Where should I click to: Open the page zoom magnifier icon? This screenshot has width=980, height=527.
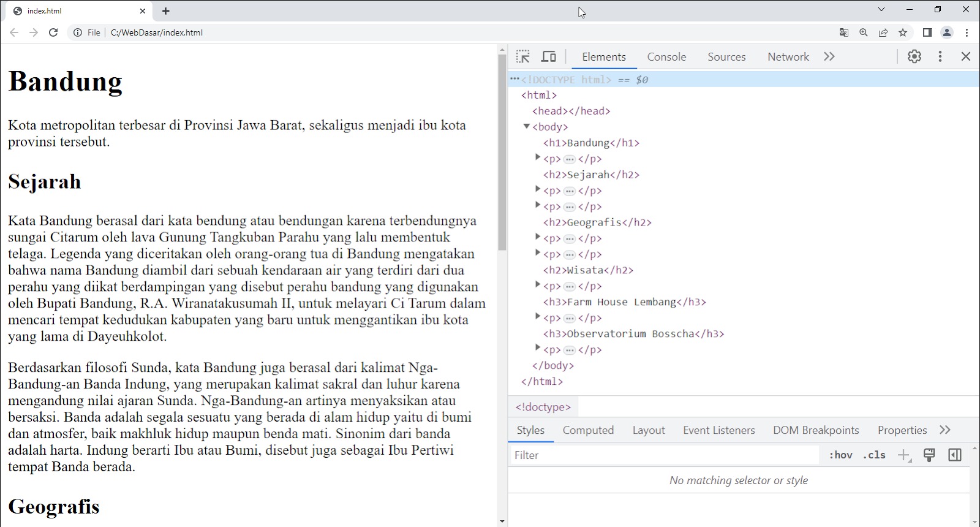[864, 32]
